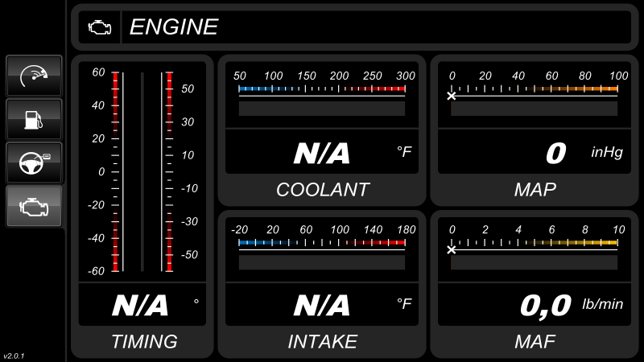
Task: Open the speedometer gauge page
Action: coord(34,76)
